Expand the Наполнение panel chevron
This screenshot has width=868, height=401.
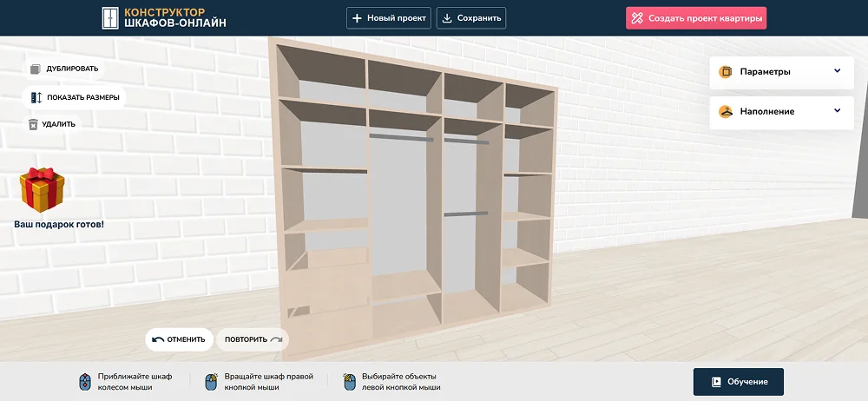tap(837, 111)
